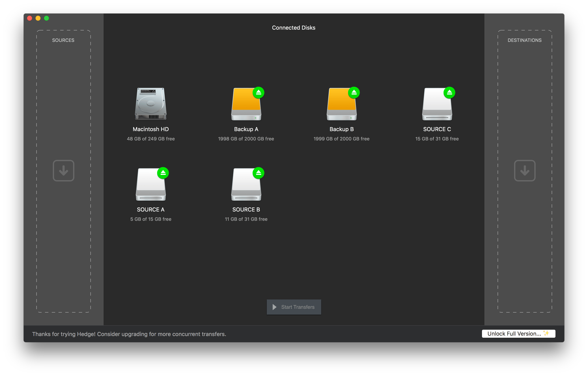Click the Macintosh HD label
The image size is (588, 376).
click(151, 129)
